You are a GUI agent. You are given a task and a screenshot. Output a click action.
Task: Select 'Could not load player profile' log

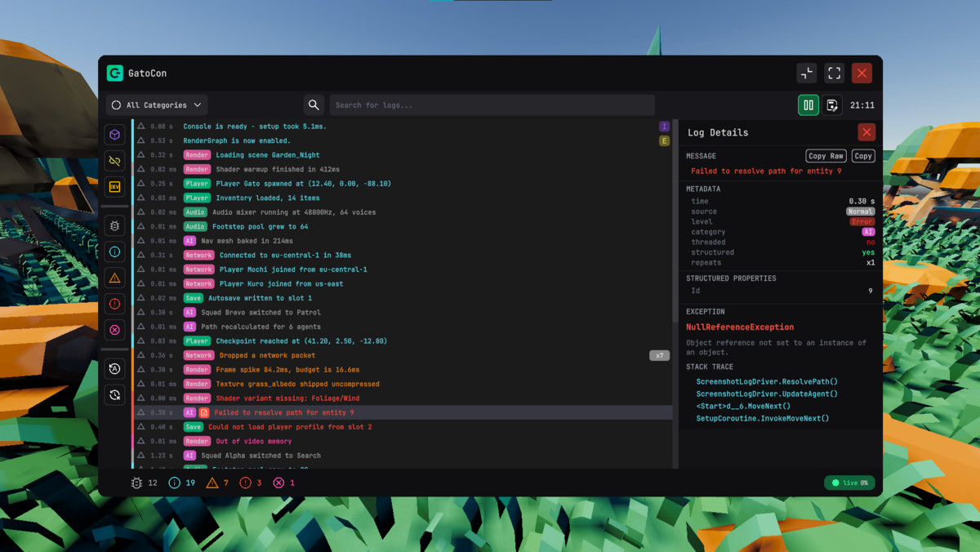point(404,426)
